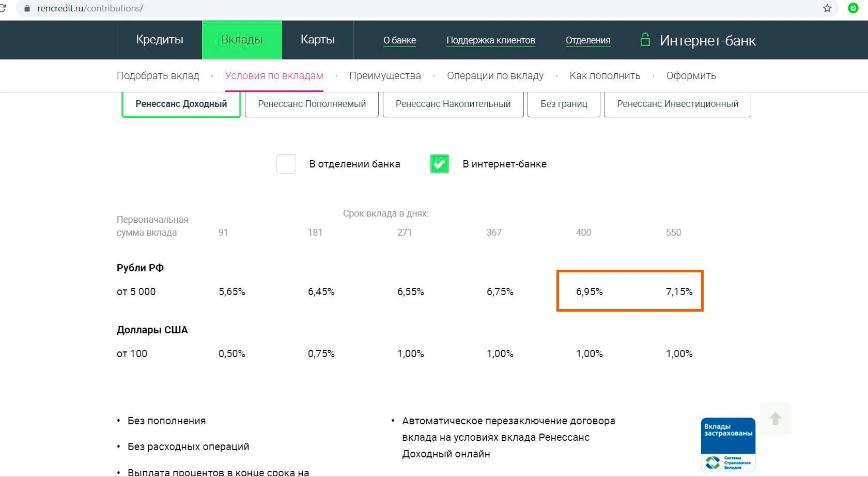This screenshot has width=868, height=477.
Task: Select the 'Без границ' deposit tab
Action: 564,104
